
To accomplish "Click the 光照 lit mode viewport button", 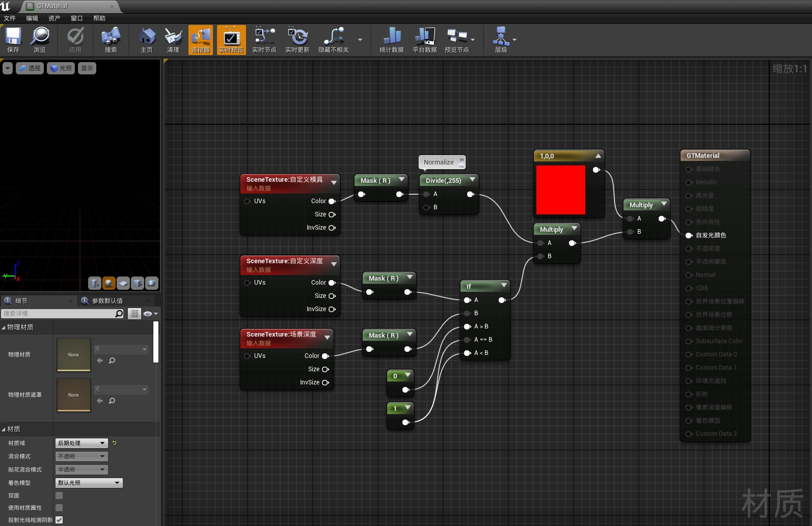I will coord(61,68).
